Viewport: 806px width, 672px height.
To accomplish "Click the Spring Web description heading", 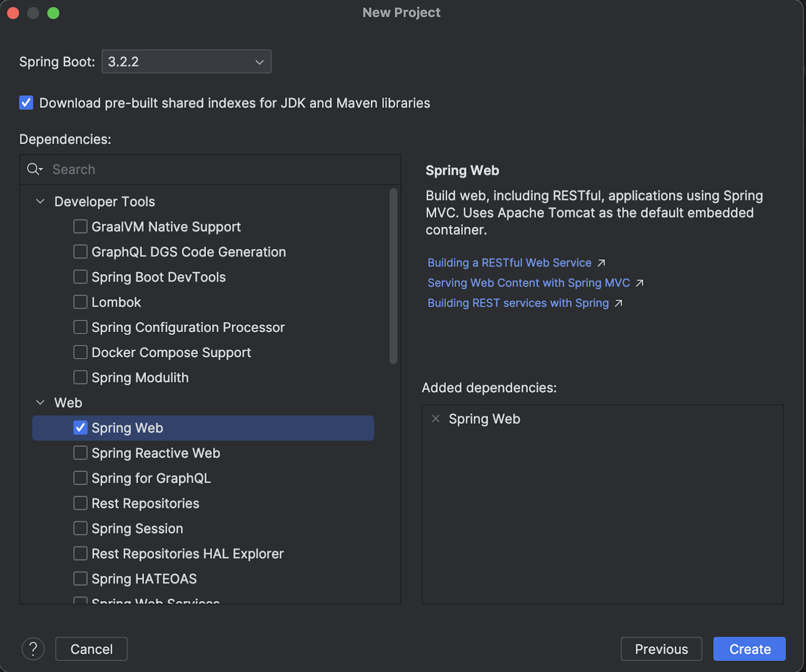I will (462, 171).
